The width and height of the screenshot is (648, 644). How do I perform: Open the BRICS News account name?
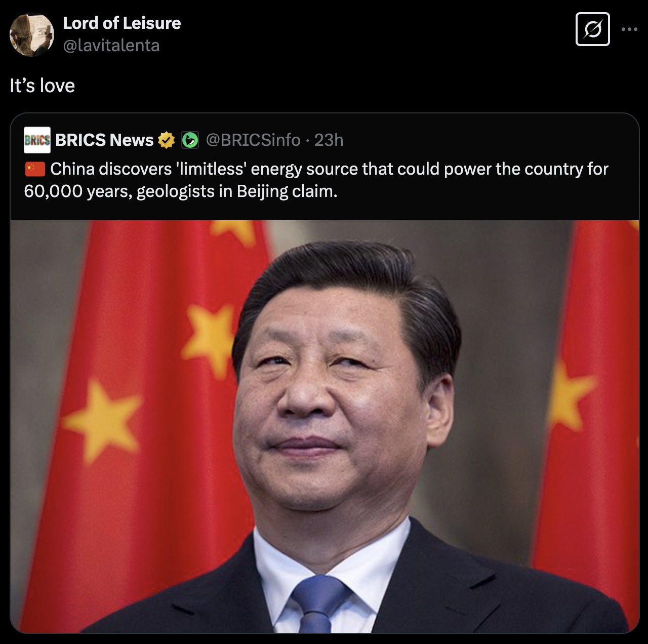104,140
